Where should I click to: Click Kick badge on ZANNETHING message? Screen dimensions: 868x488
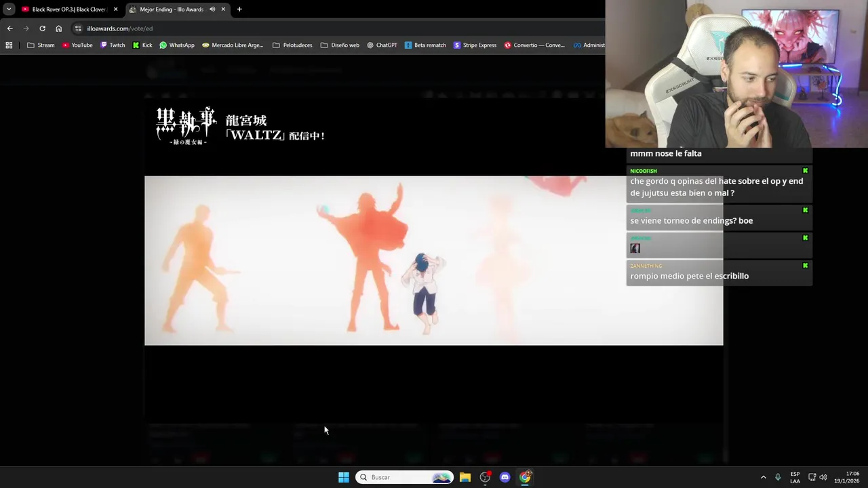pyautogui.click(x=806, y=266)
